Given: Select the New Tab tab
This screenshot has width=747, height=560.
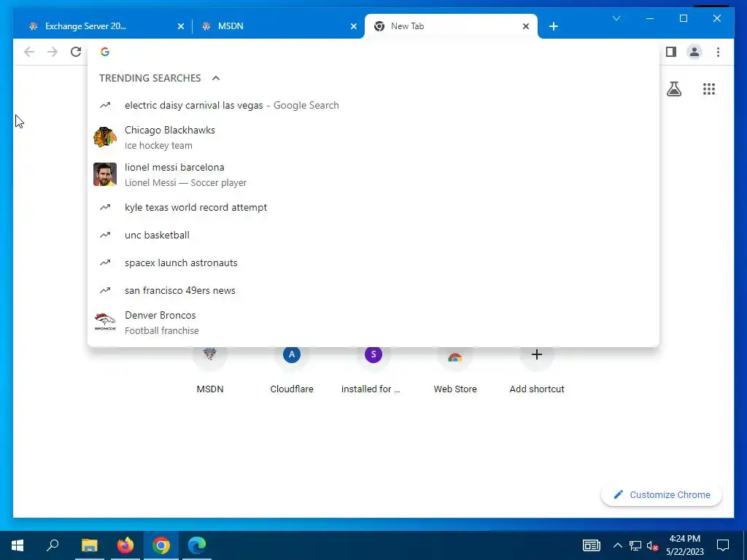Looking at the screenshot, I should click(451, 26).
